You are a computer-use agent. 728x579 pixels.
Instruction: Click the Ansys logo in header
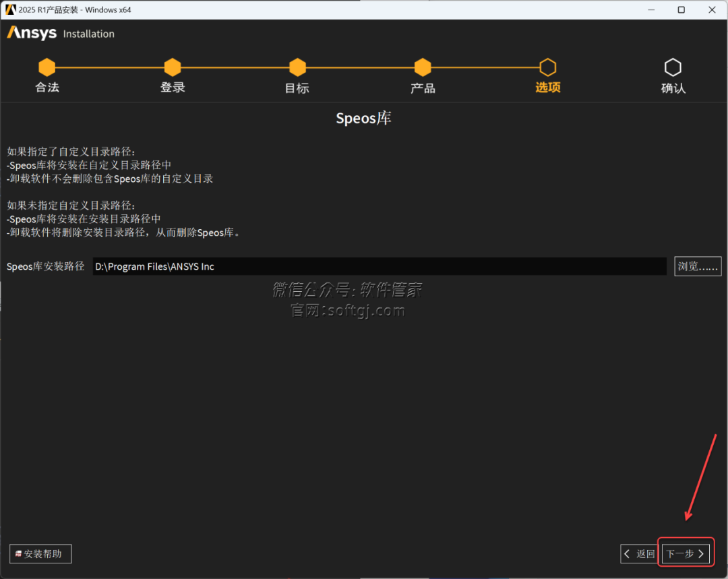pos(32,33)
